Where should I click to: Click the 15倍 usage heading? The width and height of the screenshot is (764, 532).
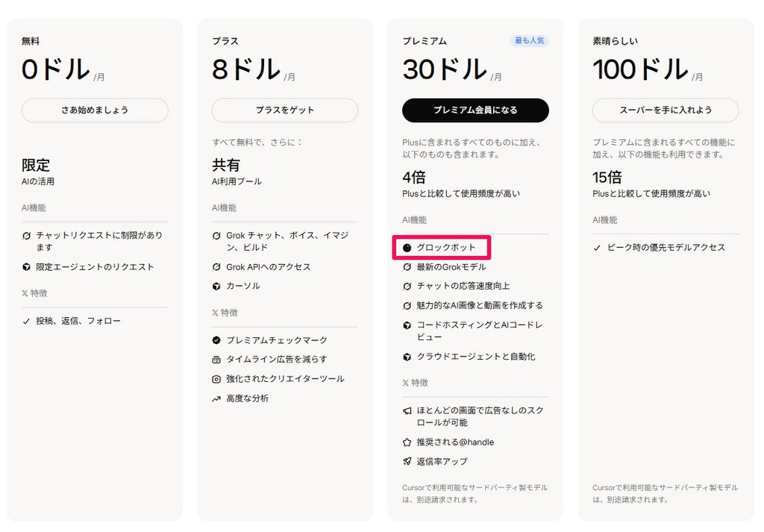click(x=607, y=177)
